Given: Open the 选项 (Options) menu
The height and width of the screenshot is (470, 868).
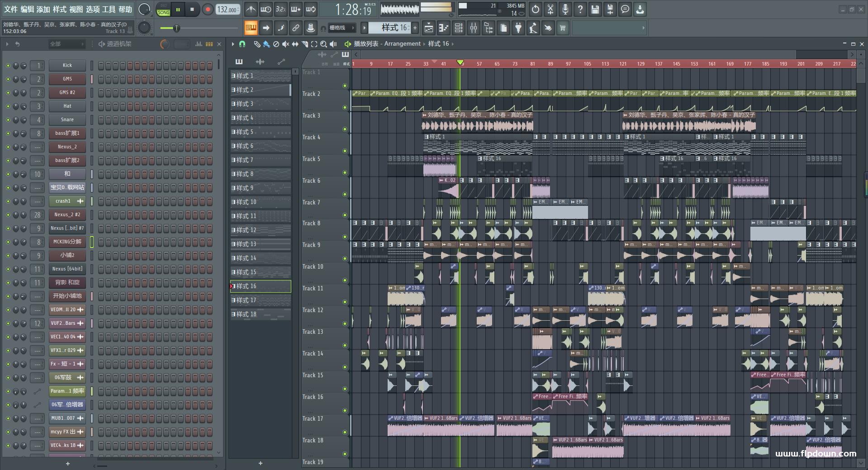Looking at the screenshot, I should point(93,9).
